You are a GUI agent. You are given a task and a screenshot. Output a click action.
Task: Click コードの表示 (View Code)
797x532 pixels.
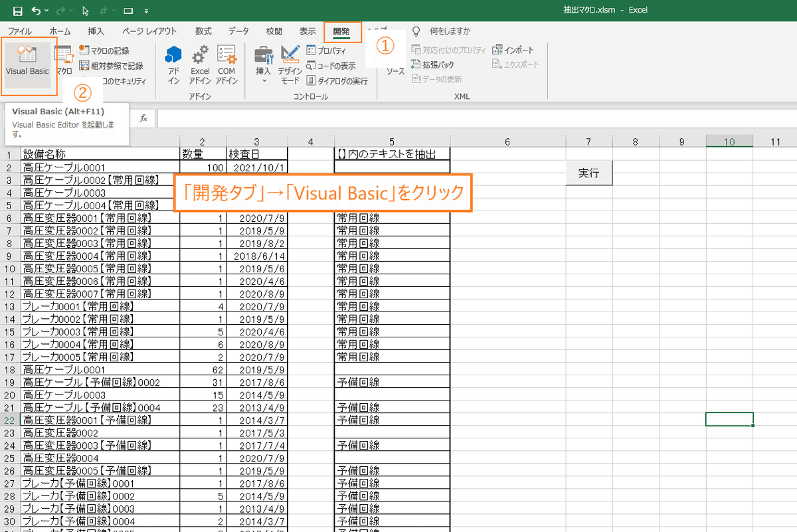click(331, 66)
